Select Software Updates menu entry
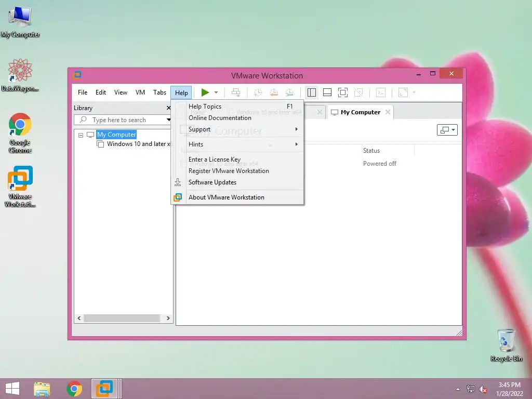Image resolution: width=532 pixels, height=399 pixels. point(237,182)
